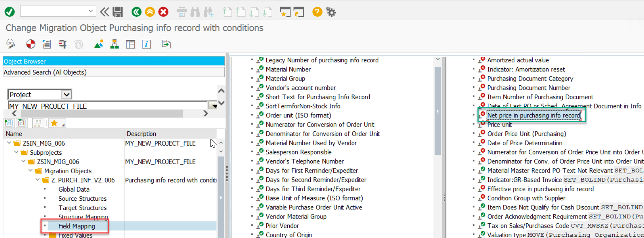Screen dimensions: 644x238
Task: Click the Find binoculars icon
Action: pos(195,12)
